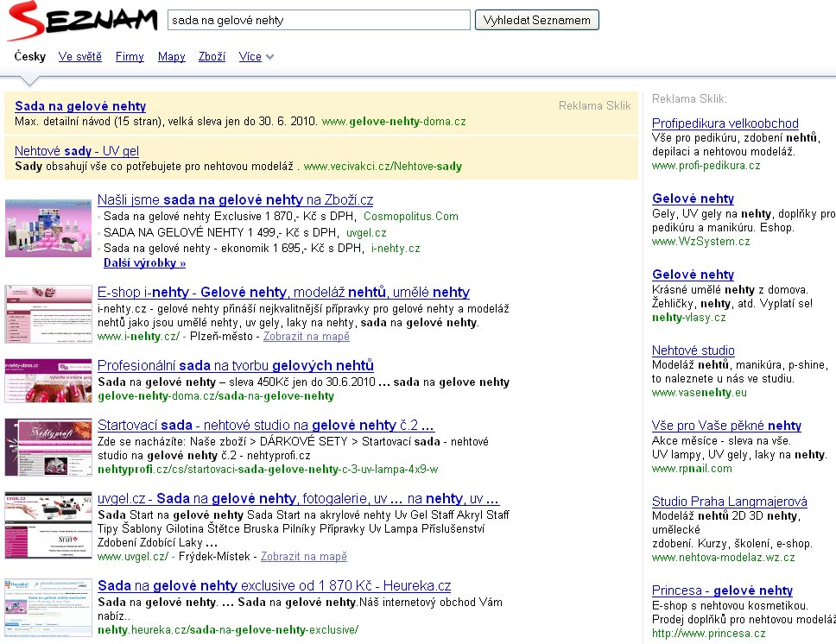Open Profesionální sada na tvorbu gelových nehtů
The height and width of the screenshot is (644, 836).
pos(236,366)
